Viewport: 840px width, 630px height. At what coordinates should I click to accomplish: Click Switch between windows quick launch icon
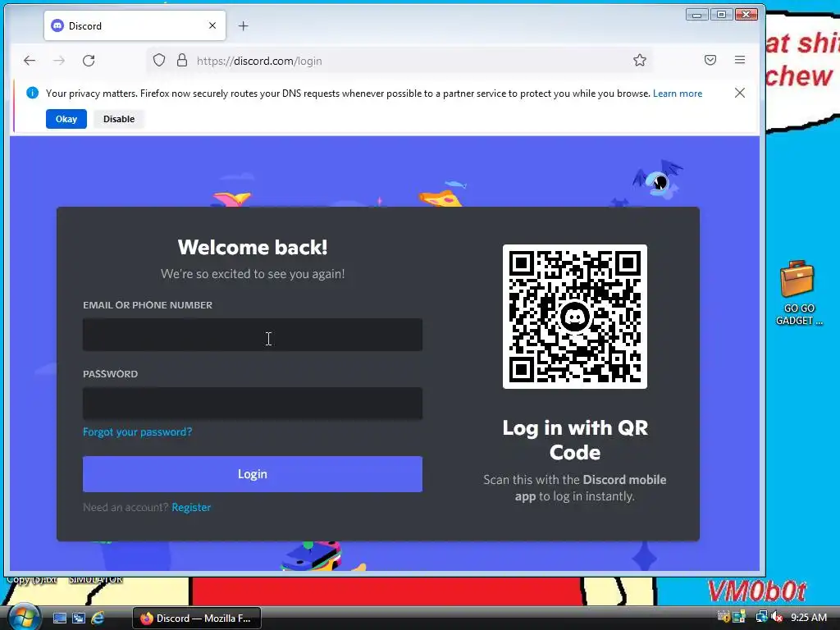pos(79,619)
